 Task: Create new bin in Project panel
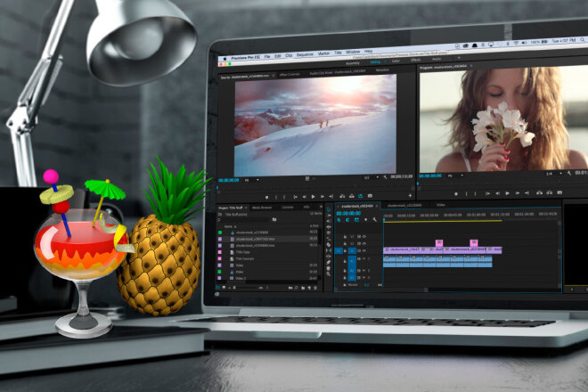click(x=303, y=288)
